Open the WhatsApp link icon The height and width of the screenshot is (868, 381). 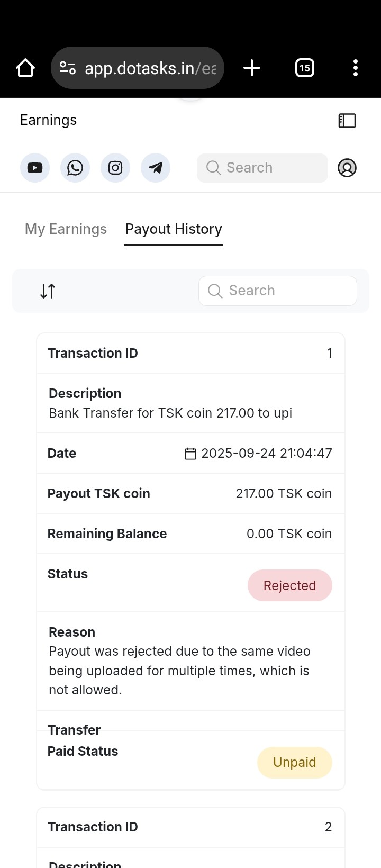75,168
